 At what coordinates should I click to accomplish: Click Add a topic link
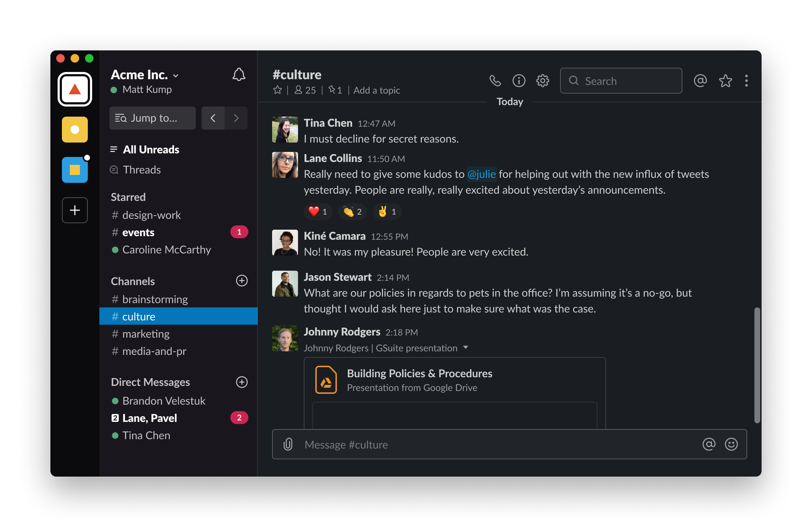click(378, 90)
